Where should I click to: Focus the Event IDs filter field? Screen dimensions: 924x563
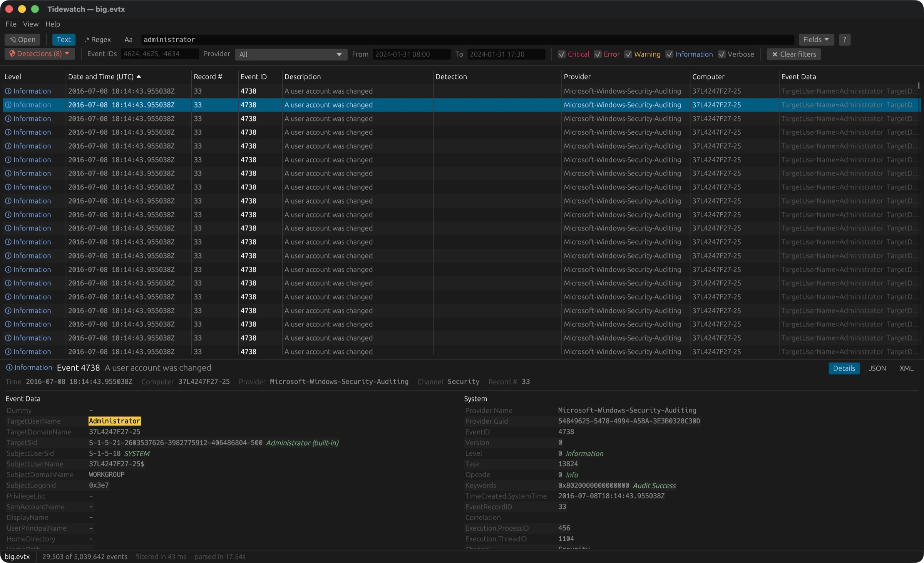(x=160, y=54)
